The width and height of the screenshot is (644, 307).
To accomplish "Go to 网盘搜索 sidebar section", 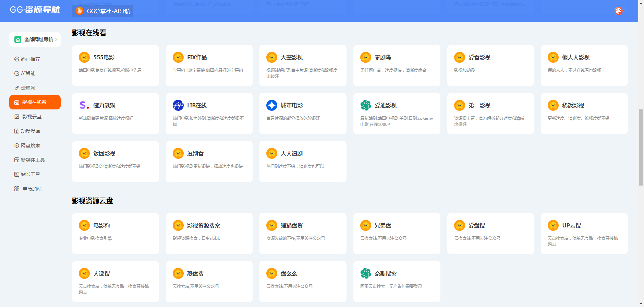I will (x=35, y=145).
